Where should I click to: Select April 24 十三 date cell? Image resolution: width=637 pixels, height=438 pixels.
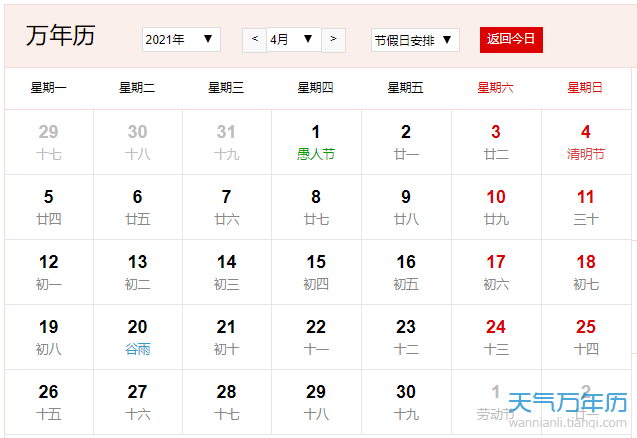496,337
